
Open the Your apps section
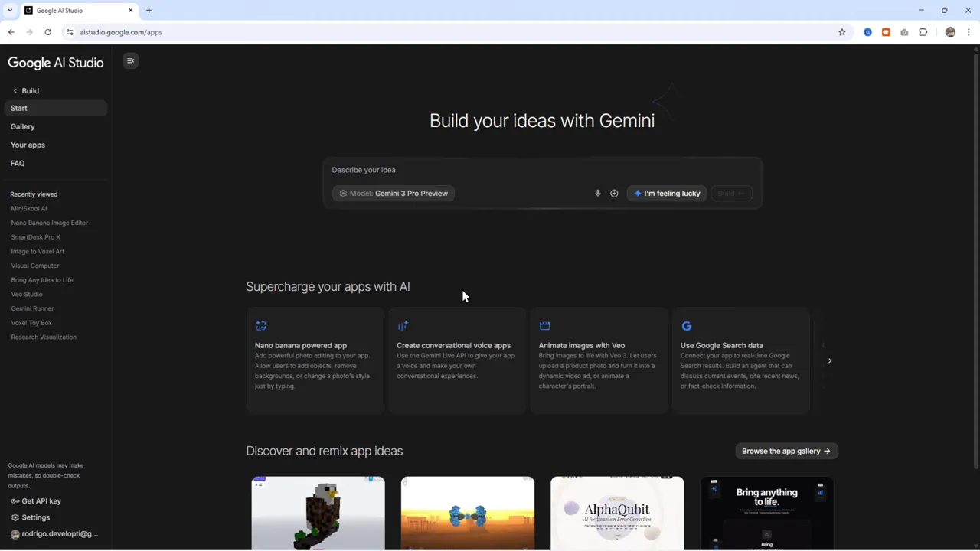28,145
